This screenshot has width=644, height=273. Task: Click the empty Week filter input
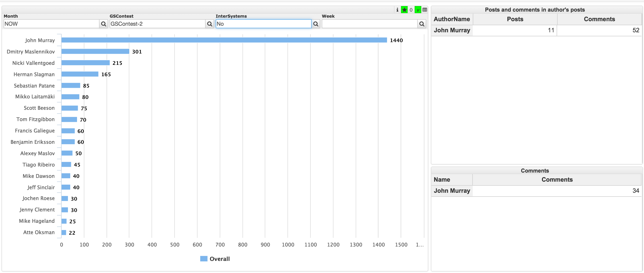369,24
